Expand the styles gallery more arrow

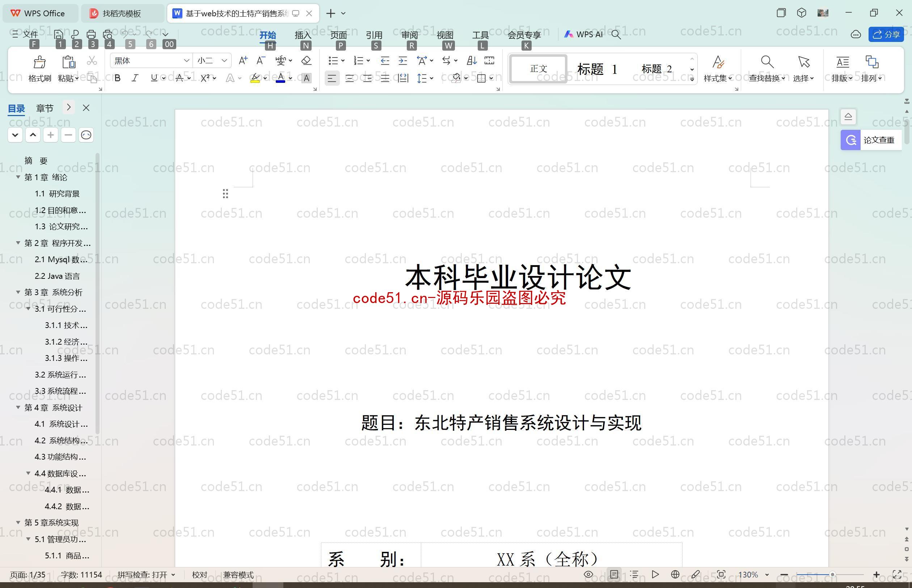(x=692, y=79)
